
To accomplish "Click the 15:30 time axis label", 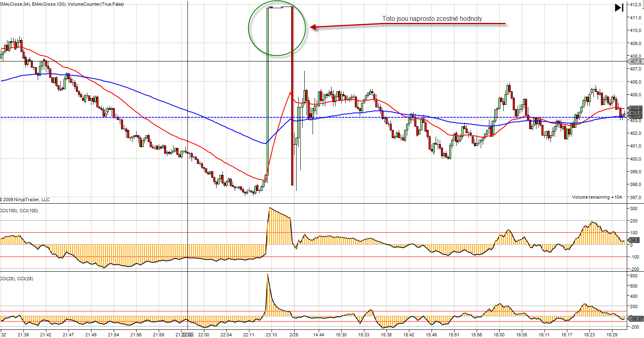I will (x=341, y=335).
